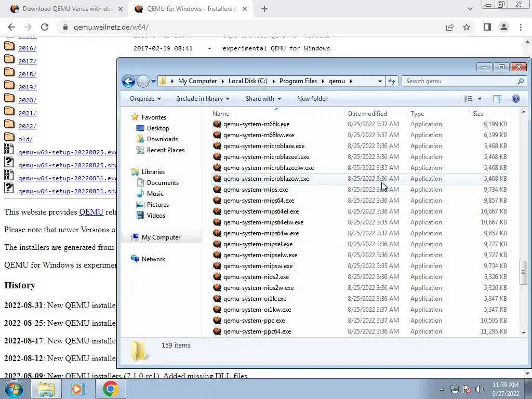Open a new Chrome tab
Screen dimensions: 532x399
pyautogui.click(x=264, y=9)
